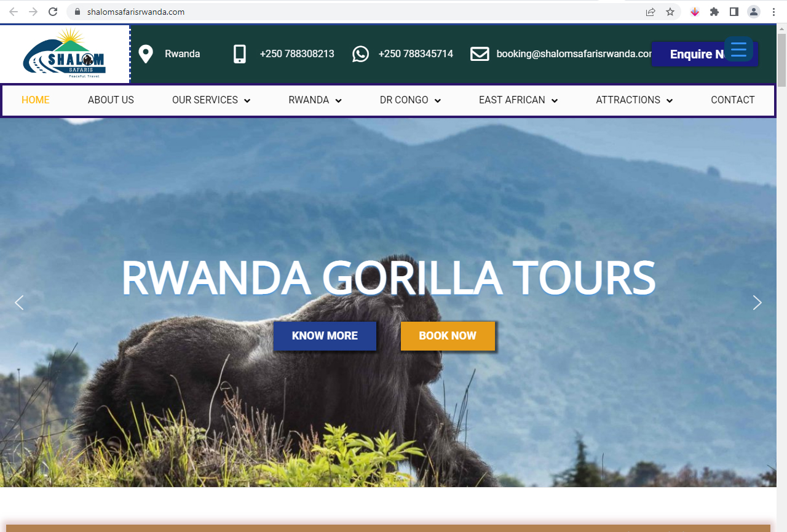
Task: Click the Shalom Safaris logo
Action: point(65,54)
